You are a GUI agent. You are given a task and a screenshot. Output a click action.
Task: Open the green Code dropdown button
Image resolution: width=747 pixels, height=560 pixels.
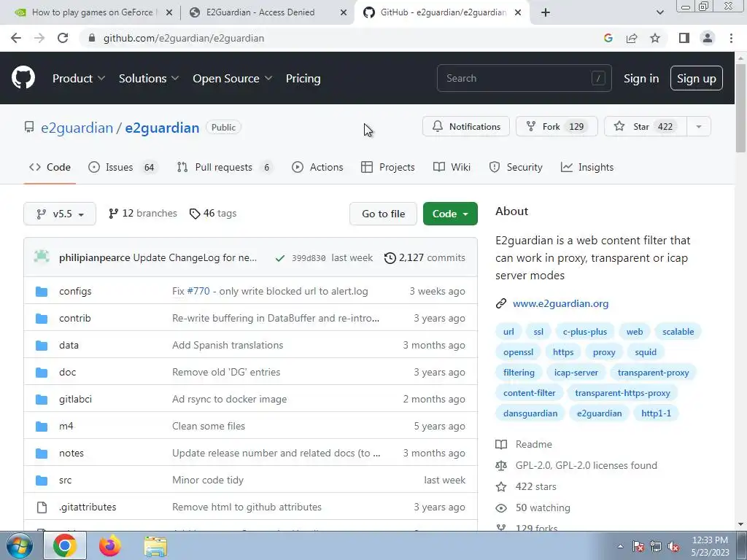click(x=450, y=214)
